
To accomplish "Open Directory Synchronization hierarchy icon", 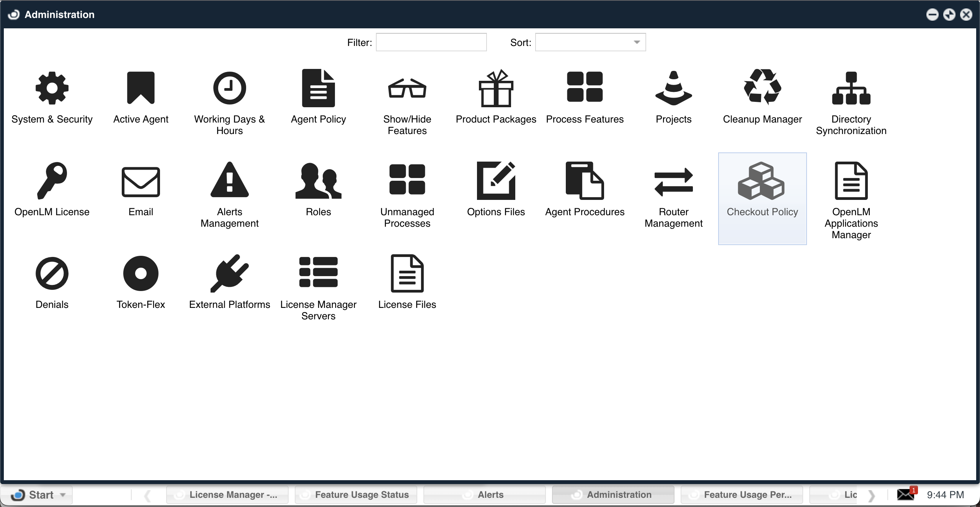I will [x=851, y=88].
